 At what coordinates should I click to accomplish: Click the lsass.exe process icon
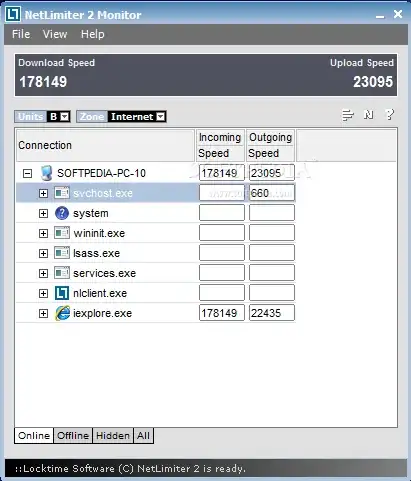coord(62,253)
